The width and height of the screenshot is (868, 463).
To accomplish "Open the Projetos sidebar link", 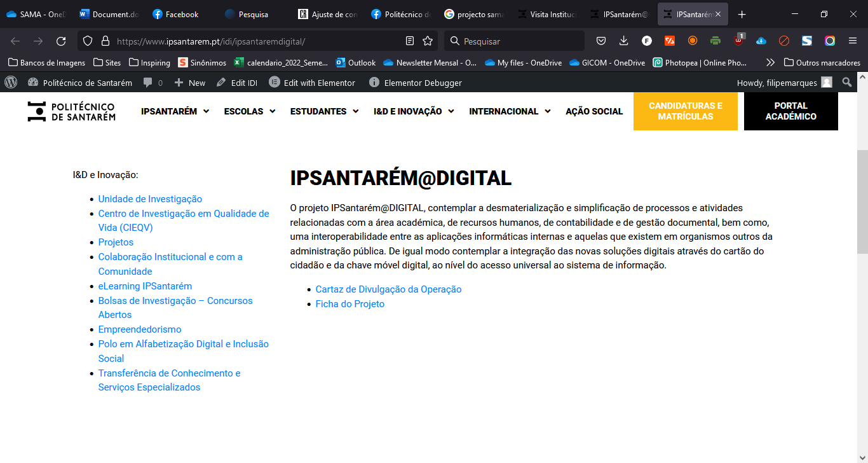I will pos(116,242).
